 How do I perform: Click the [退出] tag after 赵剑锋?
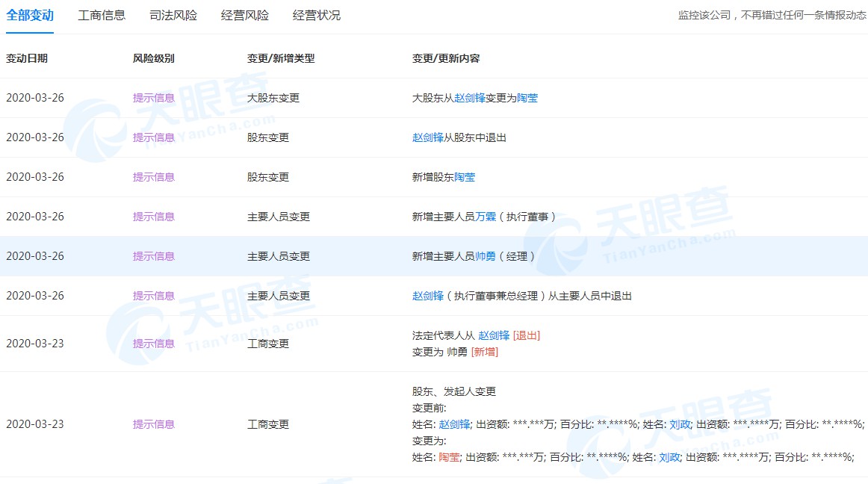(527, 335)
